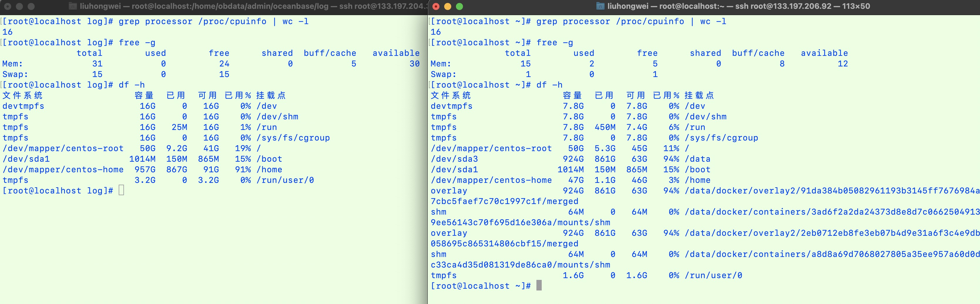980x304 pixels.
Task: Click the buff/cache value 8 in right terminal
Action: [782, 64]
